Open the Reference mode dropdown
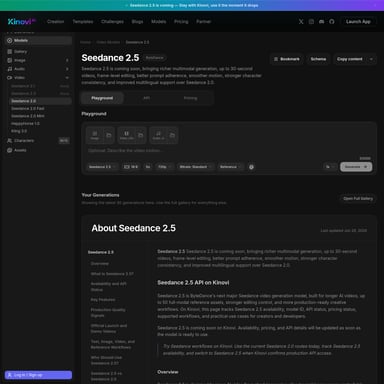Screen dimensions: 384x384 pos(231,167)
